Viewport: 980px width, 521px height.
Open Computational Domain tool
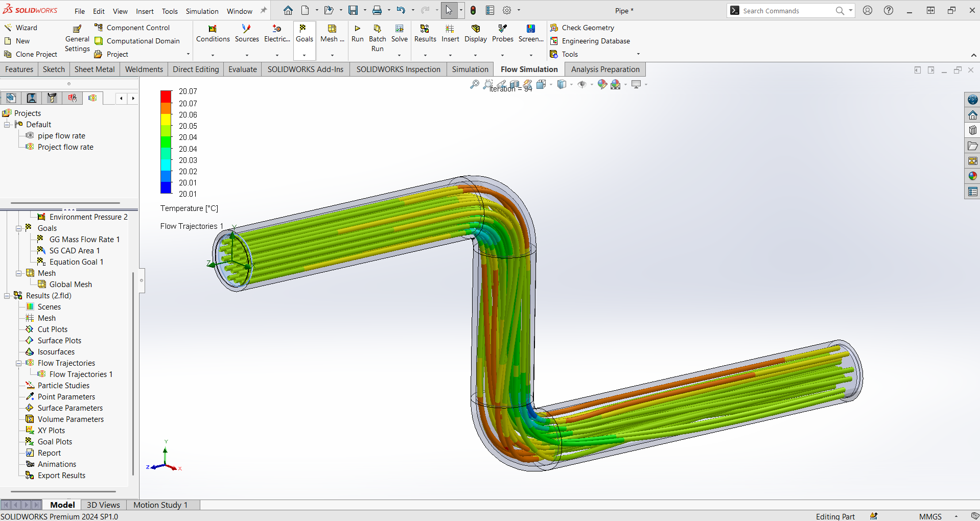[137, 41]
